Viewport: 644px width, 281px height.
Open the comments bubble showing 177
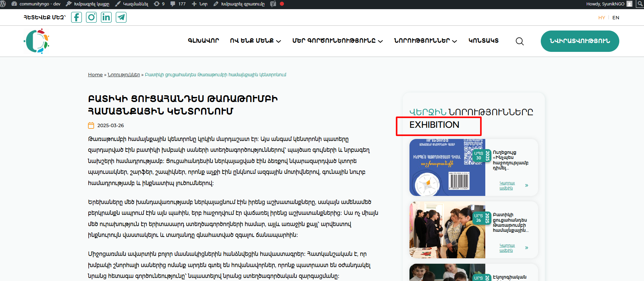tap(178, 4)
